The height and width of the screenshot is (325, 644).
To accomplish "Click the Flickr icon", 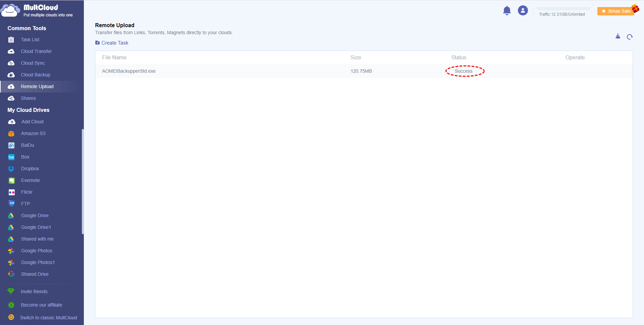I will pyautogui.click(x=11, y=192).
